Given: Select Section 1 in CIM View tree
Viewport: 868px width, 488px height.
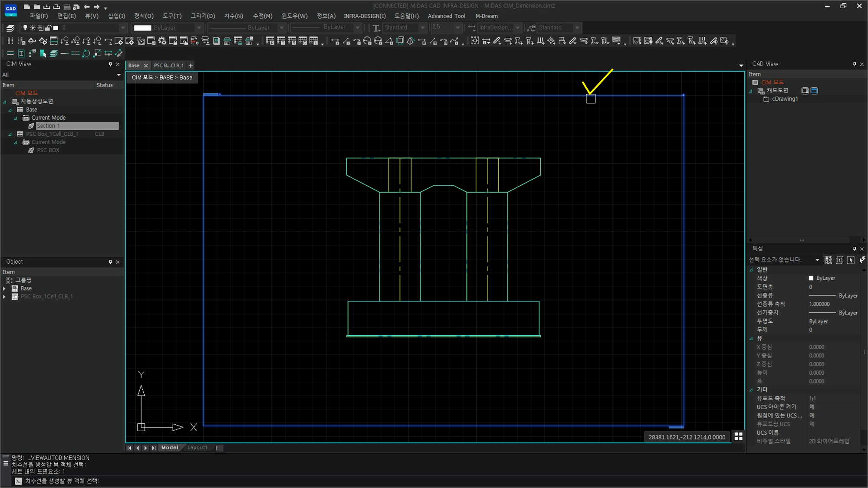Looking at the screenshot, I should [48, 126].
